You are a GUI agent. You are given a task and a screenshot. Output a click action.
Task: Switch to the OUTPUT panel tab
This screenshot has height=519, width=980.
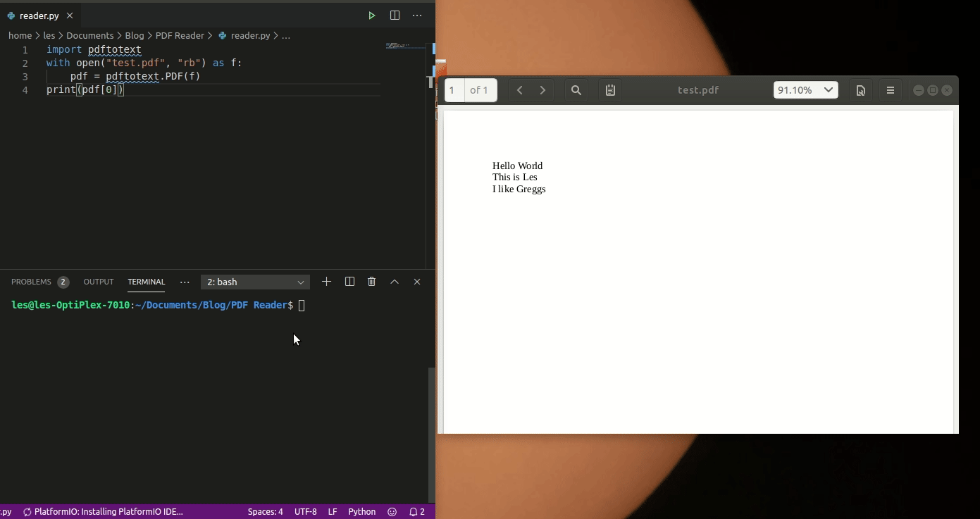pos(98,282)
